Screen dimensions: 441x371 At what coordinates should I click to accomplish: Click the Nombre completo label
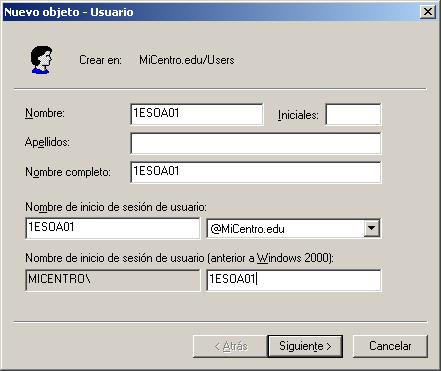[68, 172]
